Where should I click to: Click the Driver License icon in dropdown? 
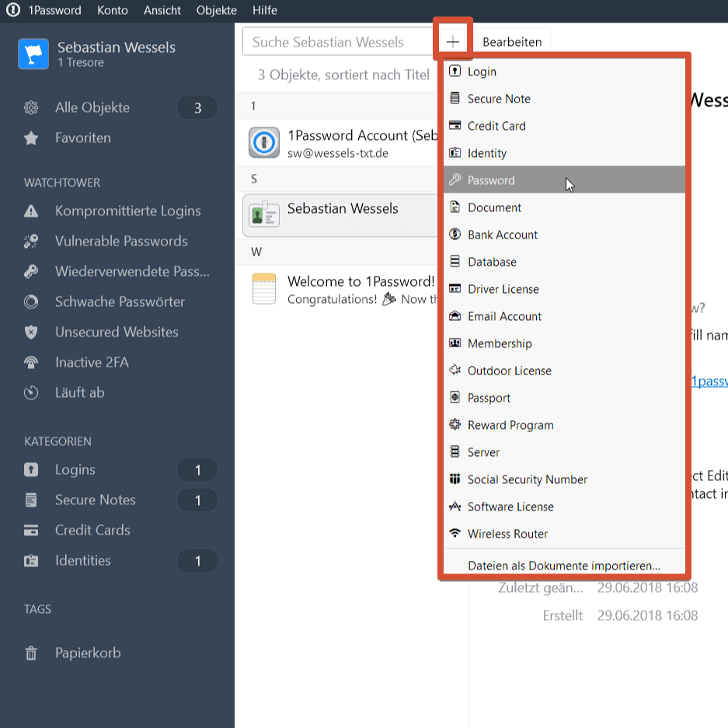point(455,289)
